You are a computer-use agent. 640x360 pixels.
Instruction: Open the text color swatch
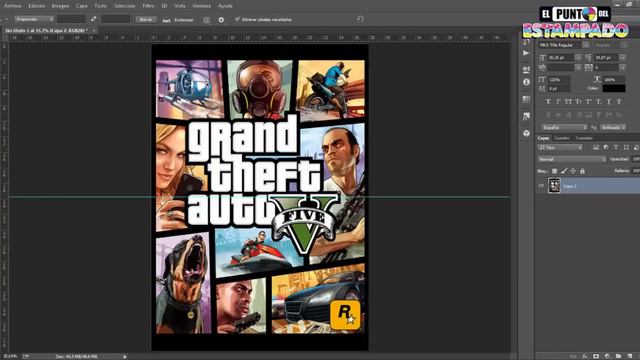pos(613,88)
